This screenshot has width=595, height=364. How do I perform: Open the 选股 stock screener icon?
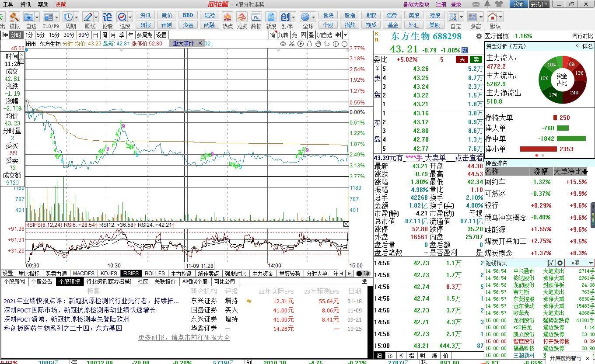coord(122,17)
